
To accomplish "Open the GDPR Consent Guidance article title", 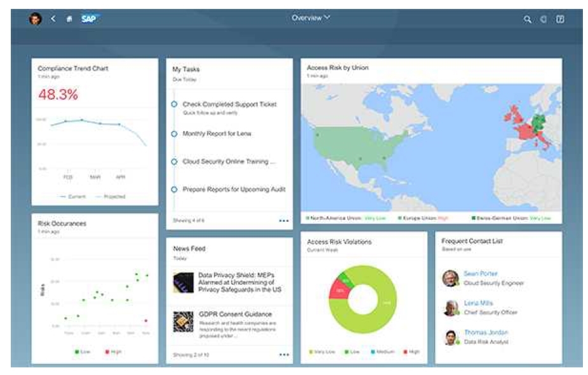I will coord(235,314).
